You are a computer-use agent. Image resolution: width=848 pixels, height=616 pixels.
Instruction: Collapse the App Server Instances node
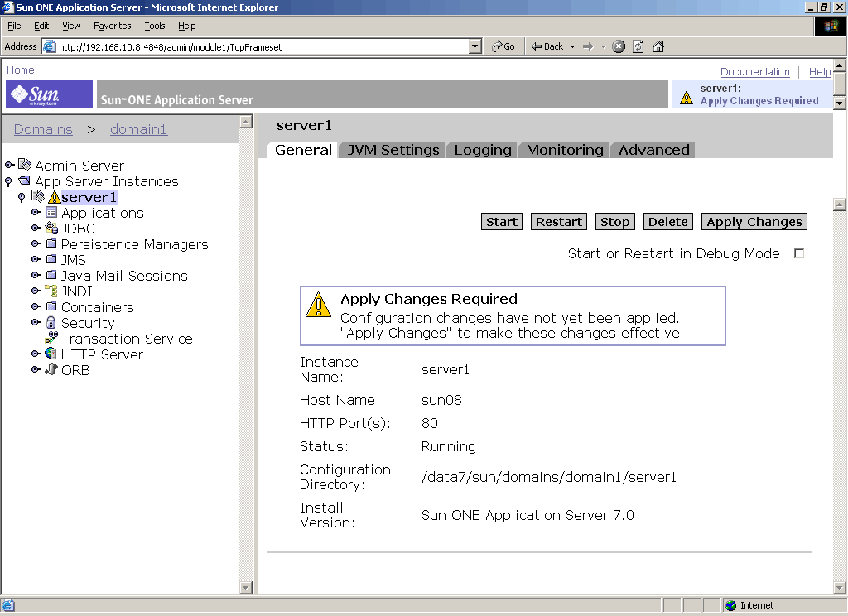(x=8, y=181)
